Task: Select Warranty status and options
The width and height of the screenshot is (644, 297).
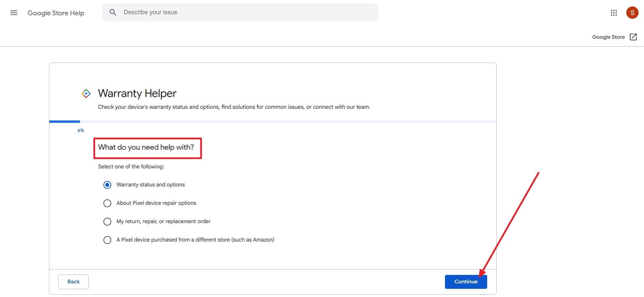Action: tap(107, 185)
